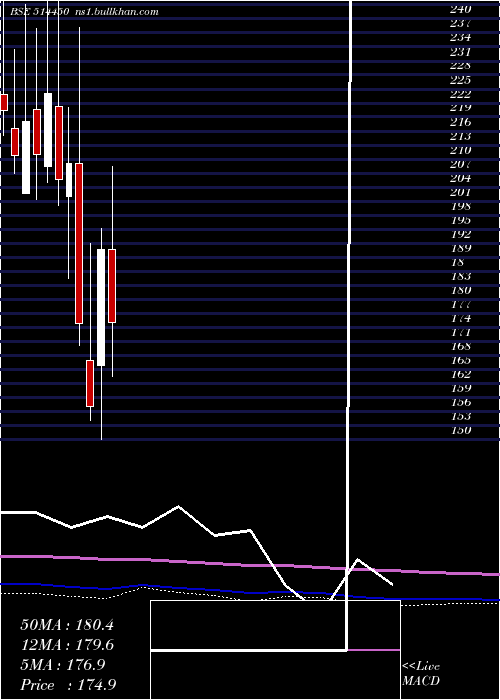Click the 222 price axis label
The height and width of the screenshot is (700, 500).
pyautogui.click(x=460, y=94)
